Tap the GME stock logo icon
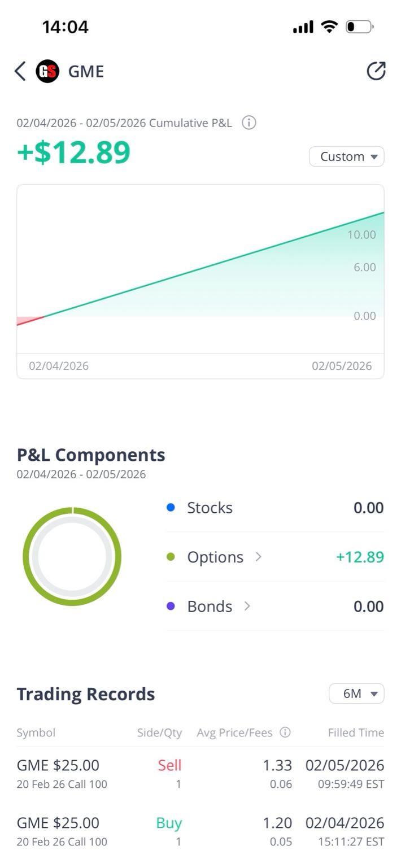The width and height of the screenshot is (401, 868). tap(47, 72)
